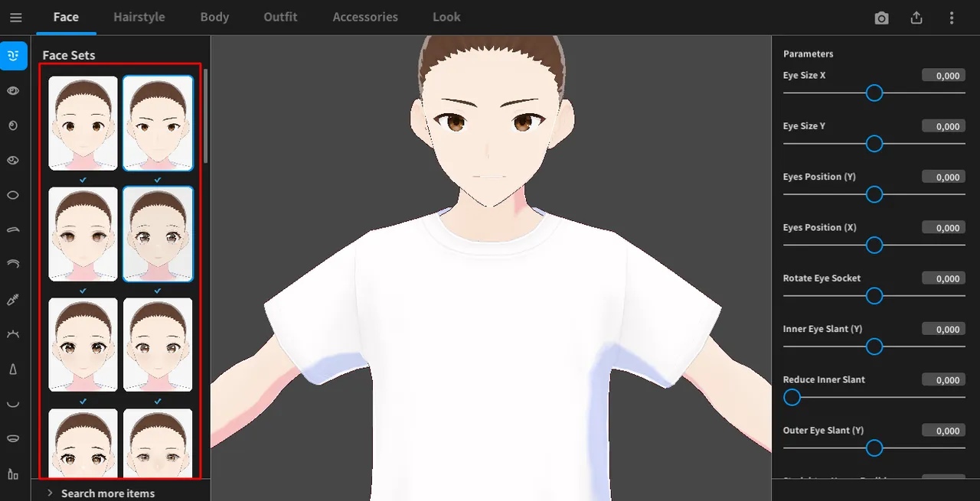The height and width of the screenshot is (501, 980).
Task: Click the Rotate Eye Socket slider handle
Action: point(874,296)
